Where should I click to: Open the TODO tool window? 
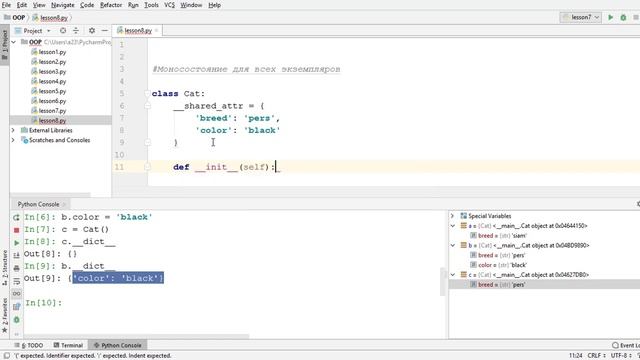tap(29, 345)
